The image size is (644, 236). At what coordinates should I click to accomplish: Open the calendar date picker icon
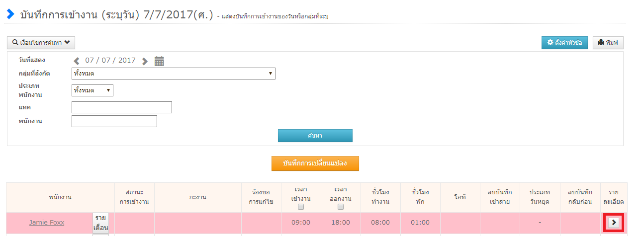pos(159,61)
